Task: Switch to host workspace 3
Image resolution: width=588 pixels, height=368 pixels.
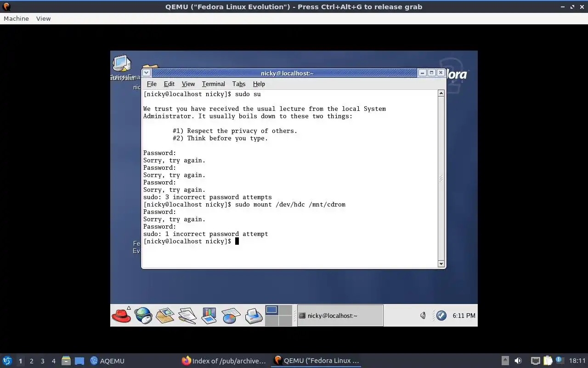Action: (43, 361)
